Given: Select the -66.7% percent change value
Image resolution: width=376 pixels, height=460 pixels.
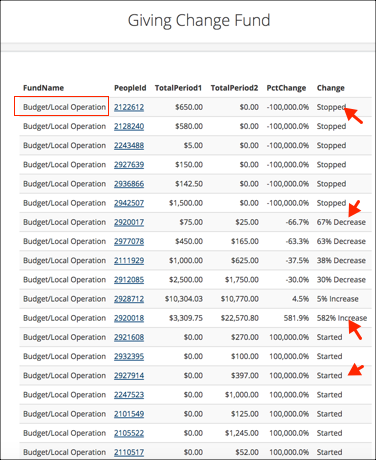Looking at the screenshot, I should pyautogui.click(x=297, y=222).
